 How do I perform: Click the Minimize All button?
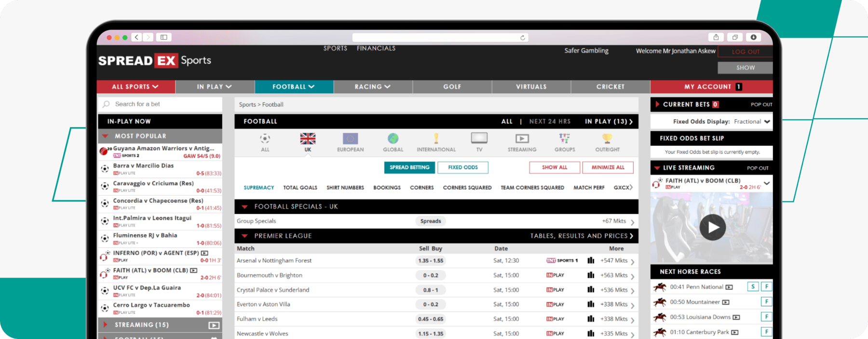pyautogui.click(x=608, y=168)
